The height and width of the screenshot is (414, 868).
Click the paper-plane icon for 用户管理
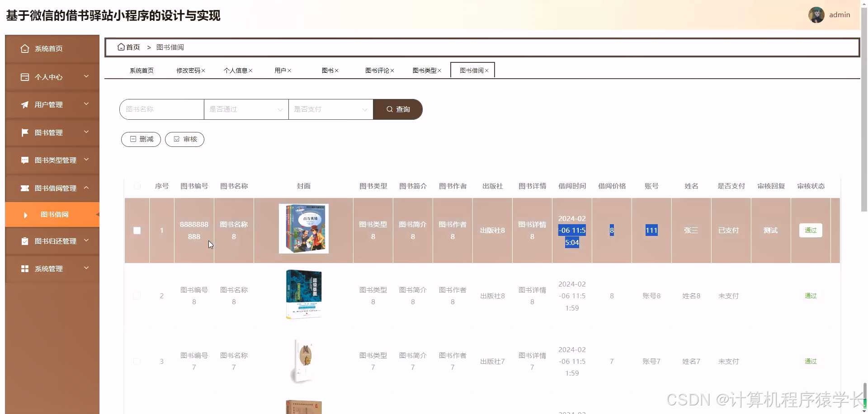click(25, 105)
